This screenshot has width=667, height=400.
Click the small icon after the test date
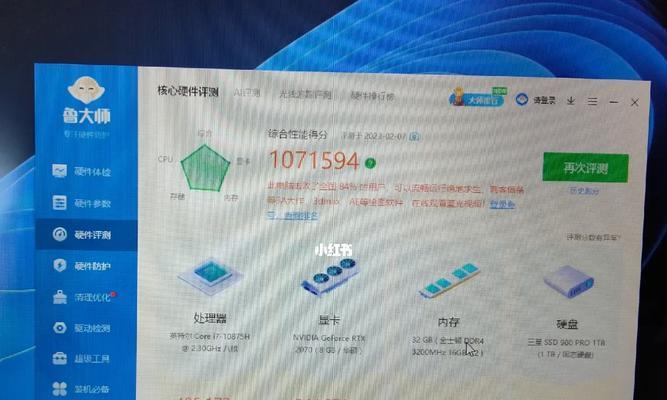(414, 137)
